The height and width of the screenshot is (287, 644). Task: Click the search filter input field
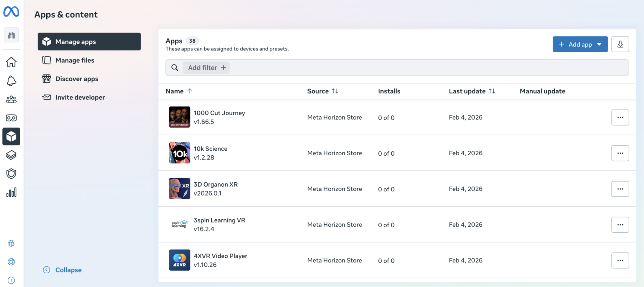(397, 68)
